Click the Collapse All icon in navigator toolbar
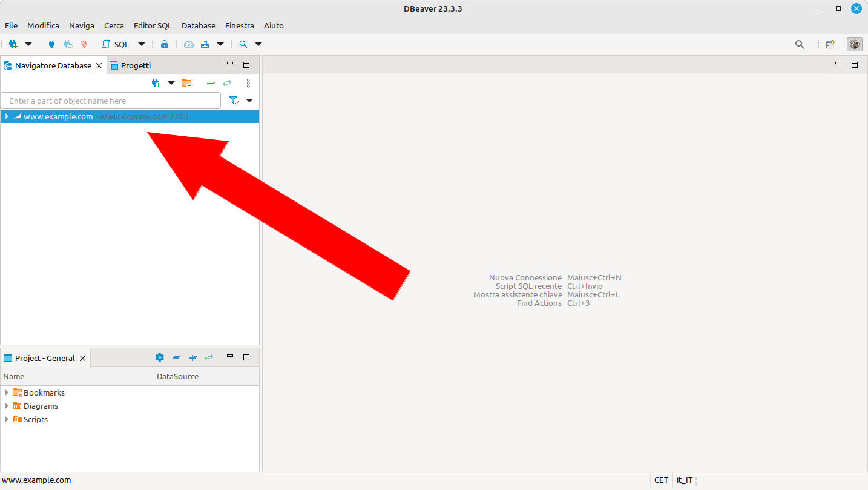This screenshot has width=868, height=490. (211, 83)
